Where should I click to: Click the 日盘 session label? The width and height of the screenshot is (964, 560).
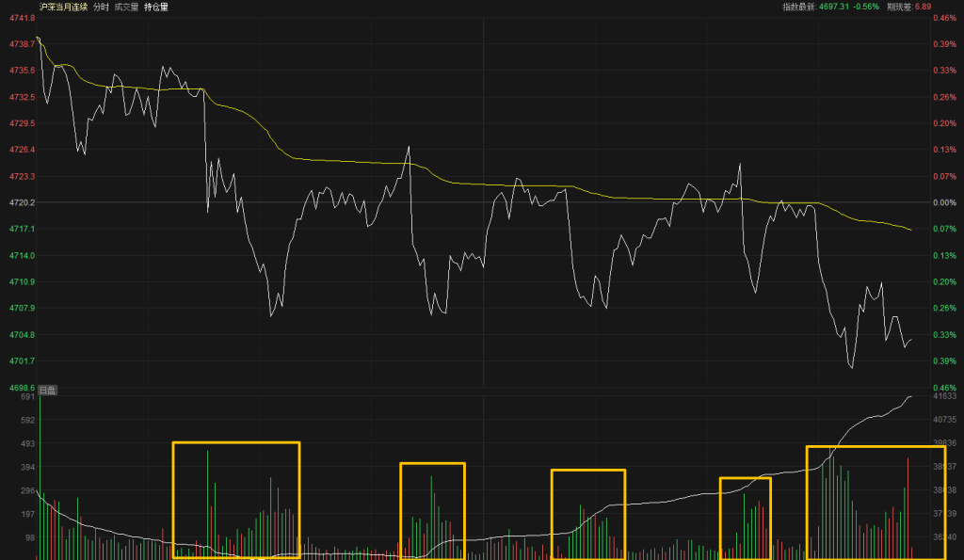(47, 390)
